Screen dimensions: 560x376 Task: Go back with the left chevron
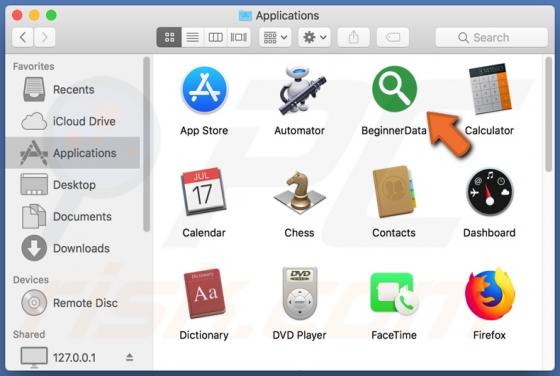pyautogui.click(x=23, y=37)
